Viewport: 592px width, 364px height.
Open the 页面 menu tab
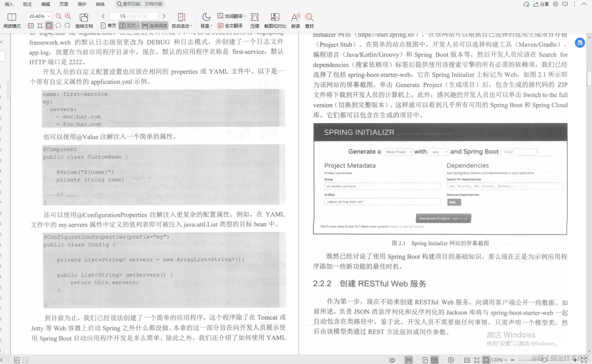coord(64,4)
